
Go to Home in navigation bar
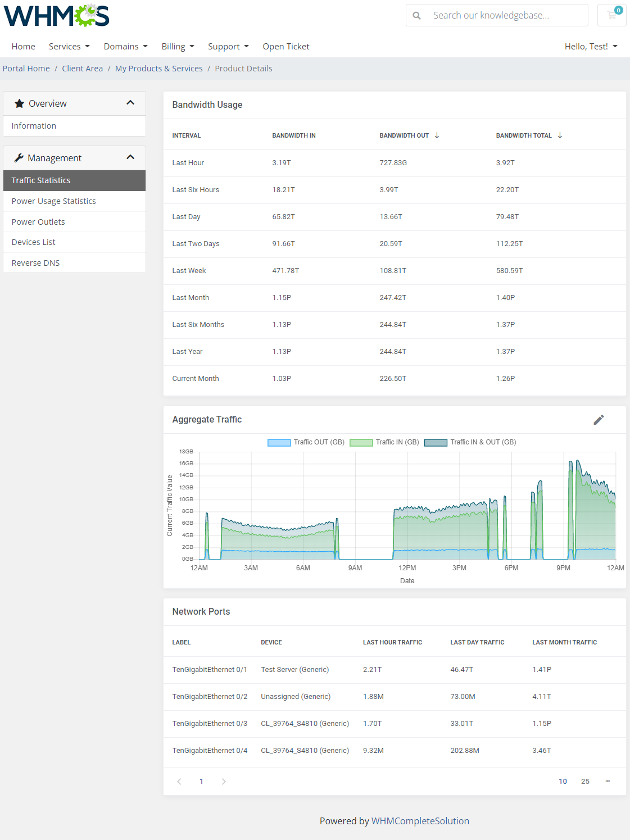point(24,47)
